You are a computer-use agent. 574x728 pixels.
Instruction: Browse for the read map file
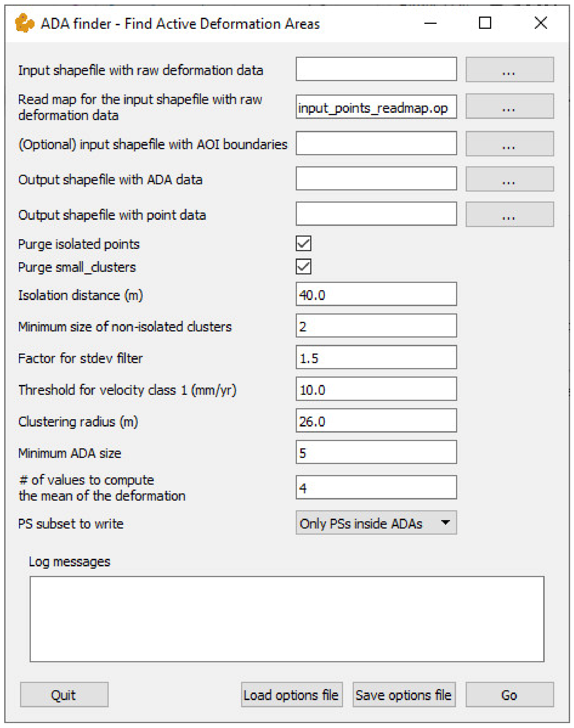tap(509, 106)
